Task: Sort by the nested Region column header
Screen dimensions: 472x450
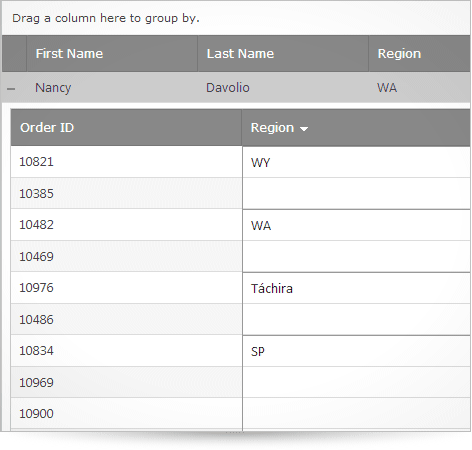Action: click(x=356, y=128)
